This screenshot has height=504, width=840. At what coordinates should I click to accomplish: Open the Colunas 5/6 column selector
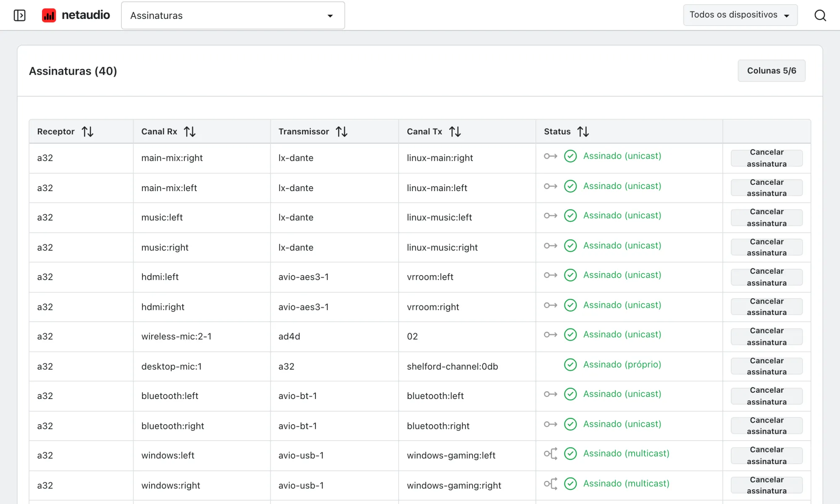point(772,71)
